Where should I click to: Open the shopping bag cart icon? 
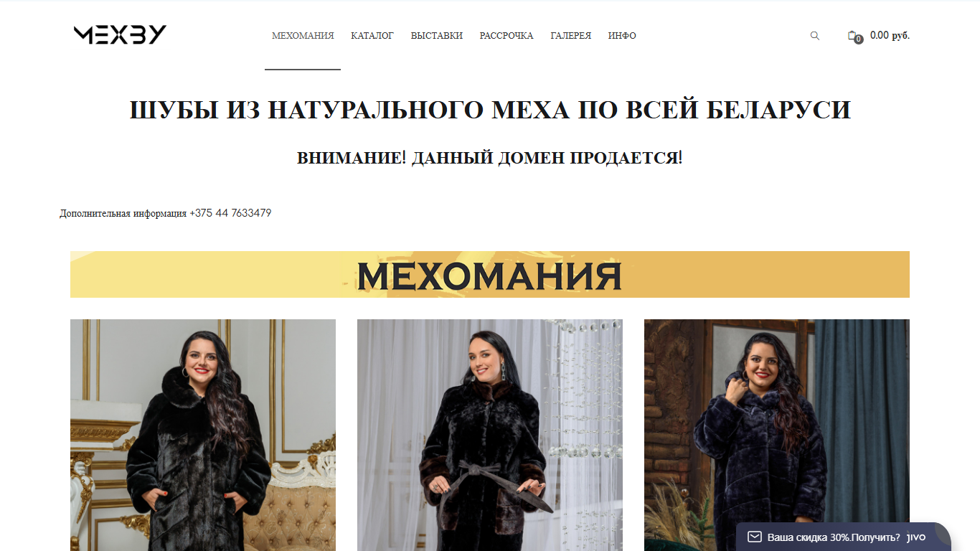tap(852, 34)
